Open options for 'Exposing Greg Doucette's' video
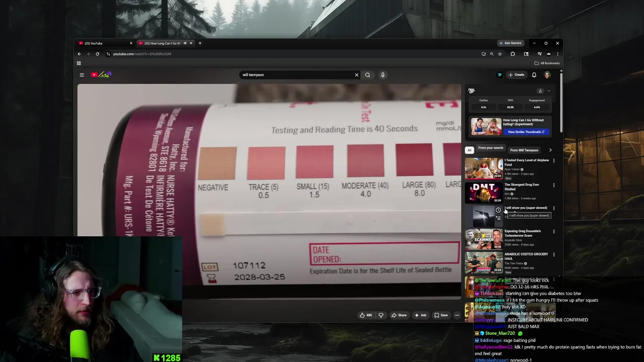The image size is (644, 362). point(554,232)
